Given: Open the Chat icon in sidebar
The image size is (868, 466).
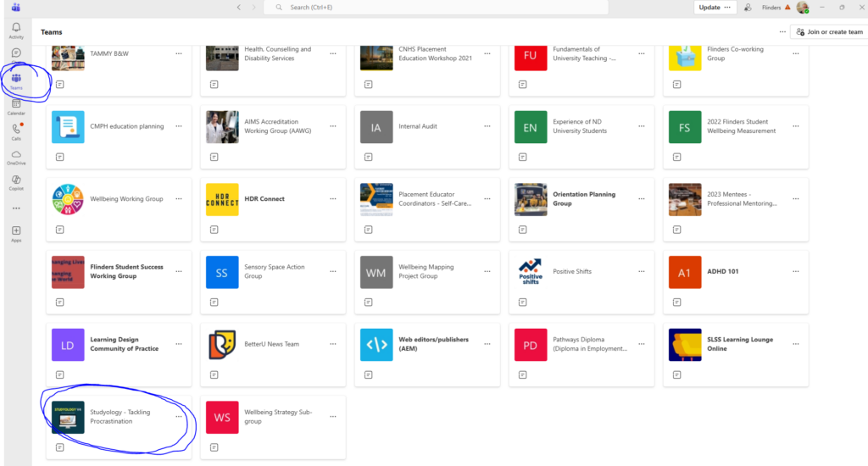Looking at the screenshot, I should click(x=16, y=53).
